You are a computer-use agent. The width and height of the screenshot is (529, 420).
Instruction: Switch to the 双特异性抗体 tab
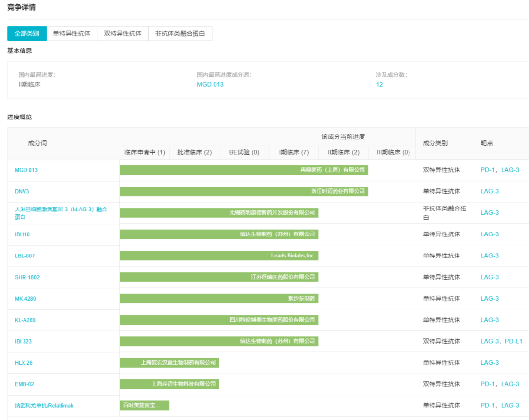click(122, 33)
